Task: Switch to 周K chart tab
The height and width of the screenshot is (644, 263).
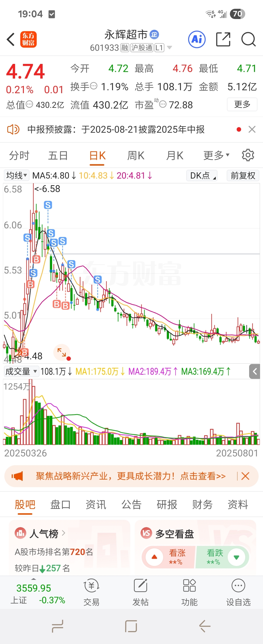Action: tap(136, 155)
